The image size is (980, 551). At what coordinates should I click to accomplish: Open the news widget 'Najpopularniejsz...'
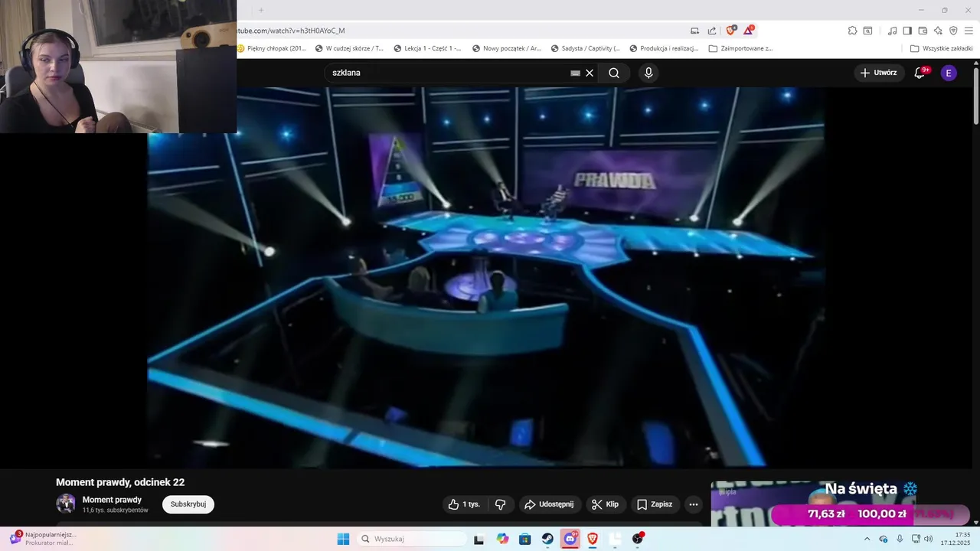pos(42,538)
